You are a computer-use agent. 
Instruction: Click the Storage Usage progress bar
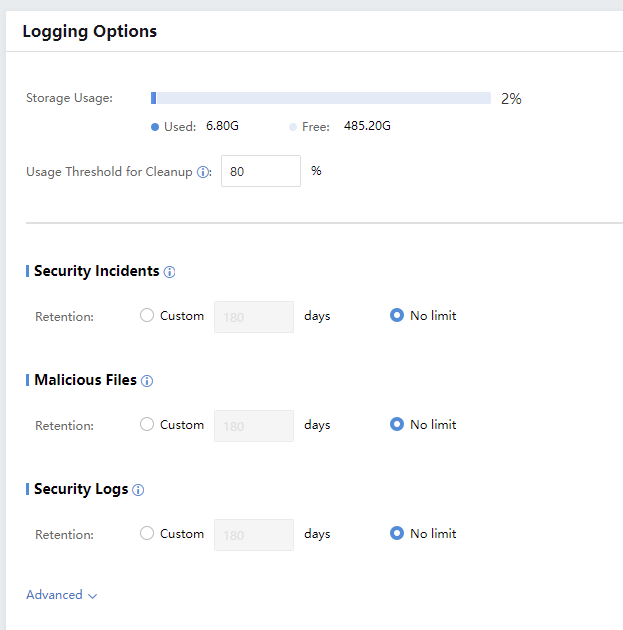(320, 98)
